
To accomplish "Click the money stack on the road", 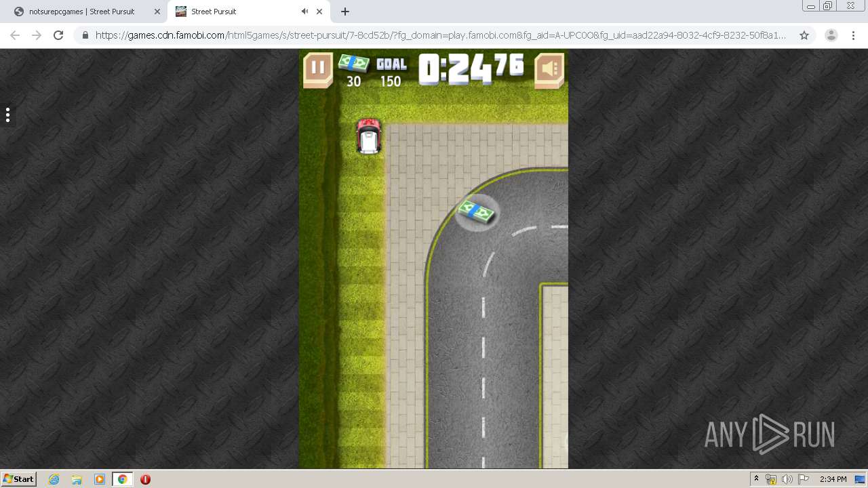I will tap(477, 212).
